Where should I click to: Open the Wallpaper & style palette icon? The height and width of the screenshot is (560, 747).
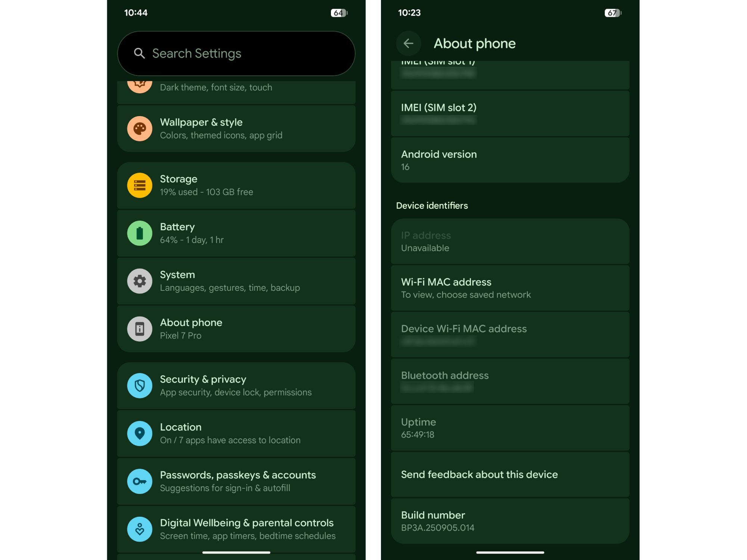(x=140, y=129)
